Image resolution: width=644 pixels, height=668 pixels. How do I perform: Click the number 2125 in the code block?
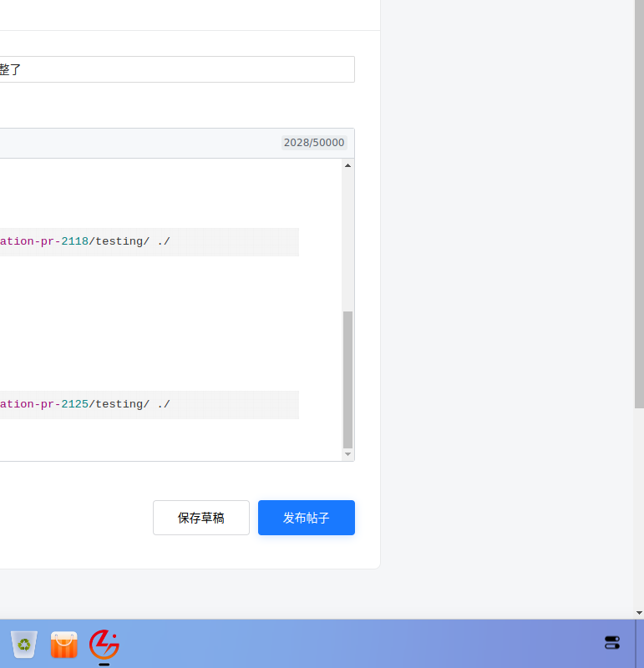coord(75,404)
